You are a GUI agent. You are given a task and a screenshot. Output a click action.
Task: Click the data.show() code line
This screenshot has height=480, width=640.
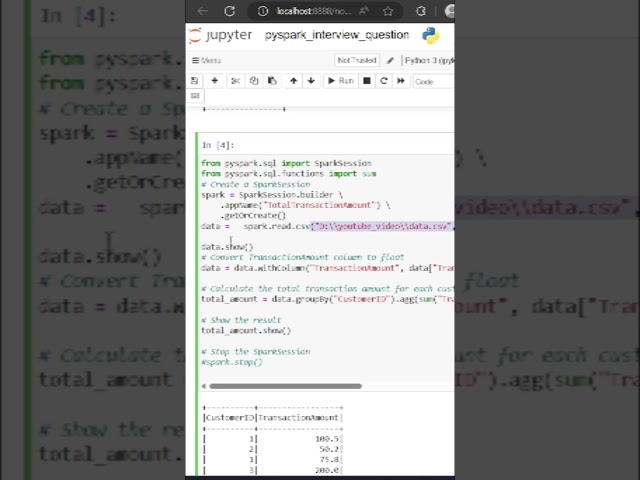pos(227,247)
